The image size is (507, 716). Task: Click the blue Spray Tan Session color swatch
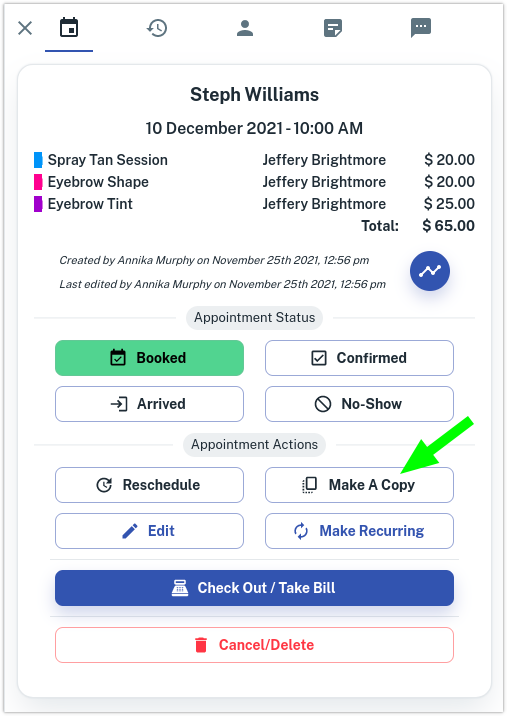(x=38, y=160)
